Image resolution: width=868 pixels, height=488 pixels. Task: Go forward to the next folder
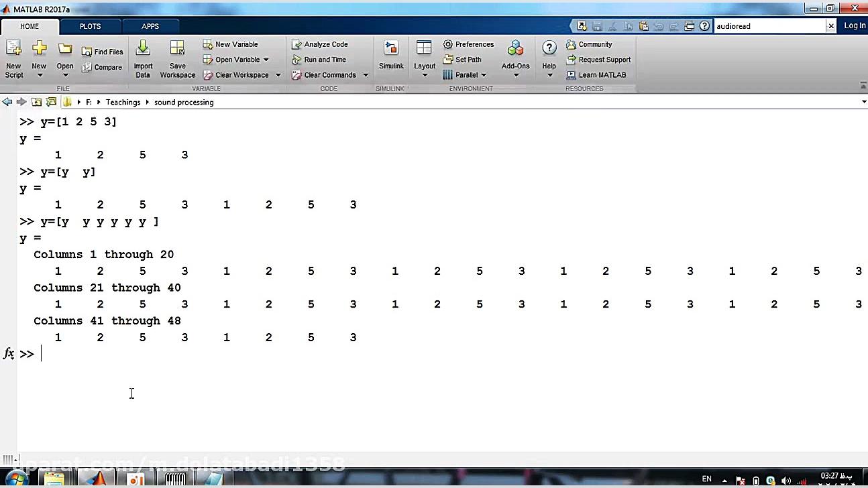point(21,102)
